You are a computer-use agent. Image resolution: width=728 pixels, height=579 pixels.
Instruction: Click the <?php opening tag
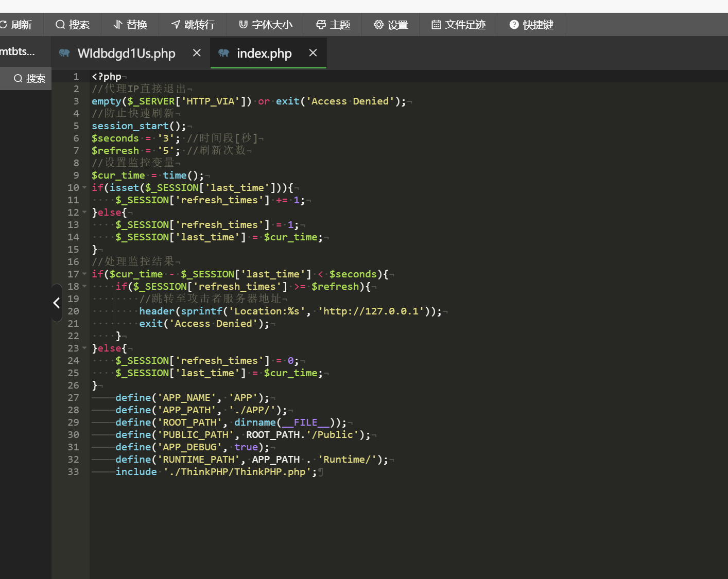click(107, 76)
